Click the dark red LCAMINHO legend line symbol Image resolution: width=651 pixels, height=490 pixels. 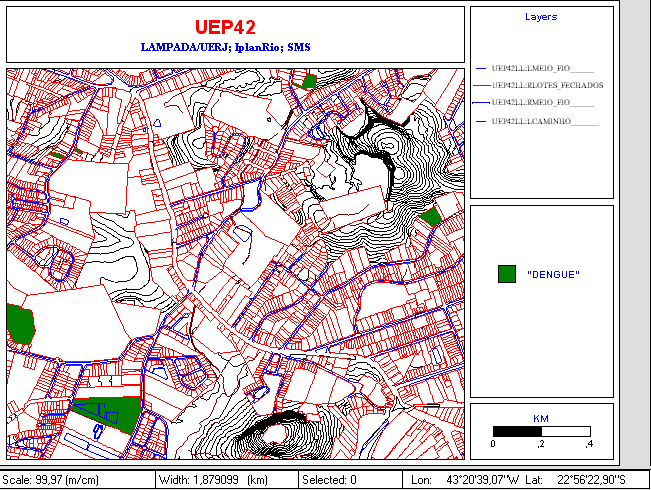coord(482,121)
